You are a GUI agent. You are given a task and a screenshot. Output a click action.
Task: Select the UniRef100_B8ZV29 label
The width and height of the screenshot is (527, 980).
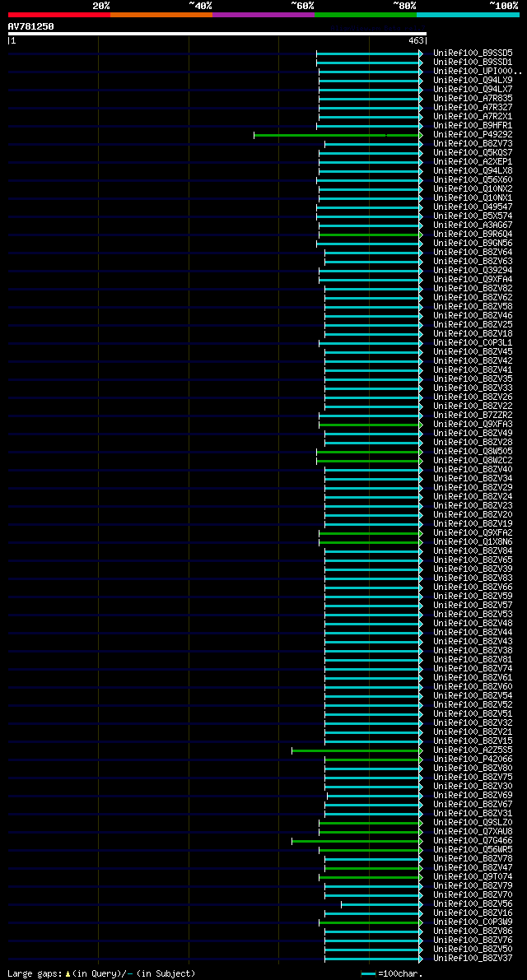coord(473,488)
